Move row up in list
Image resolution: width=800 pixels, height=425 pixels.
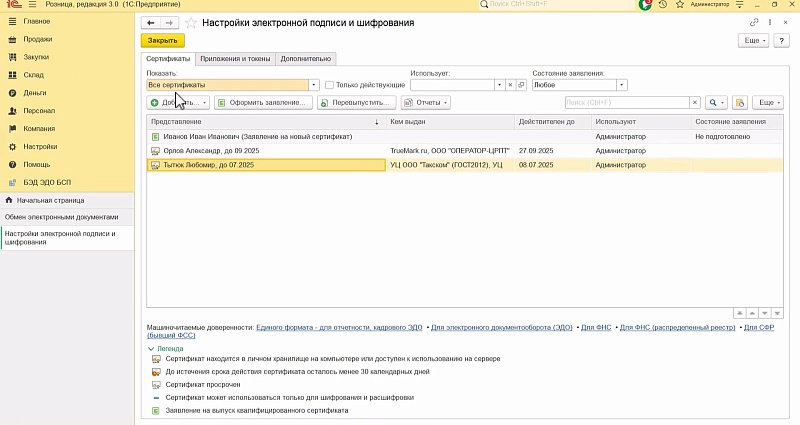tap(752, 313)
